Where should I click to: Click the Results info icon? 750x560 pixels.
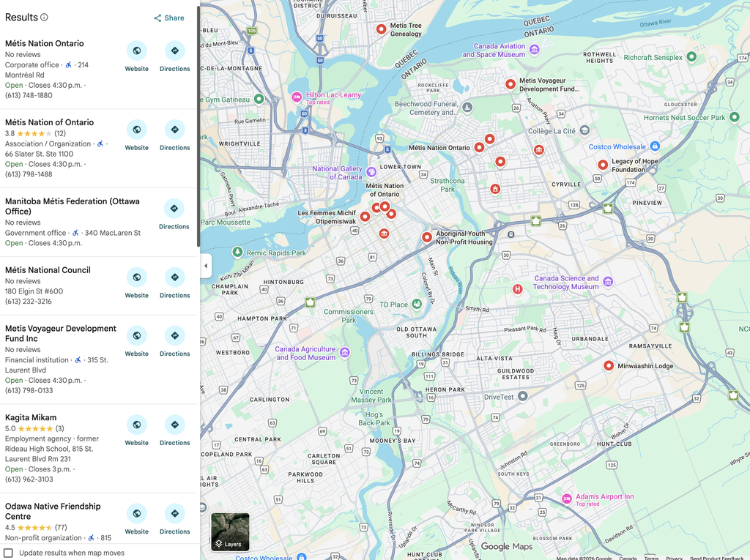44,18
